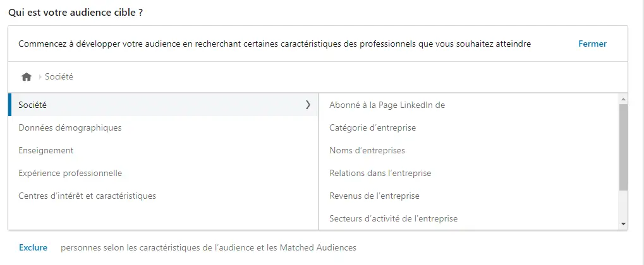This screenshot has width=644, height=265.
Task: Click the home icon in the breadcrumb
Action: [27, 77]
